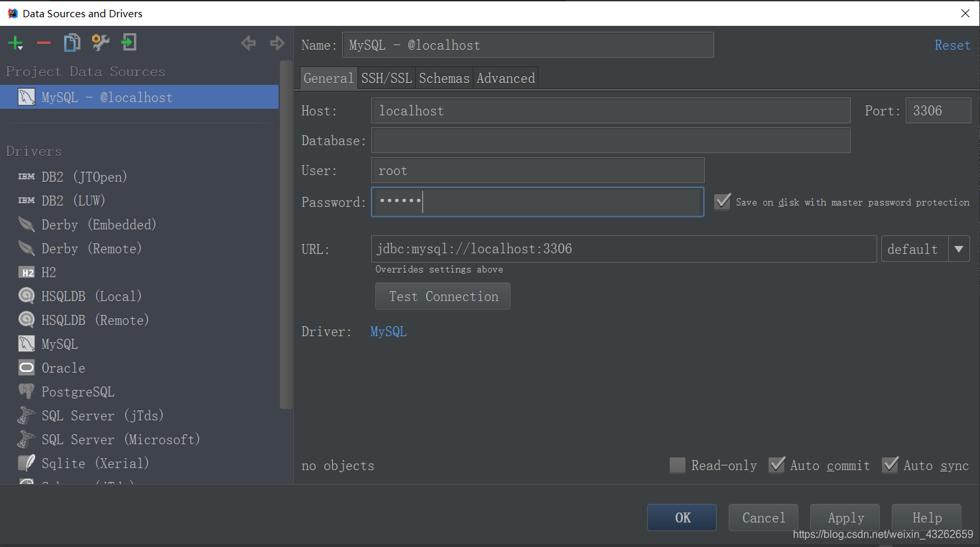
Task: Select the Oracle driver
Action: click(x=63, y=367)
